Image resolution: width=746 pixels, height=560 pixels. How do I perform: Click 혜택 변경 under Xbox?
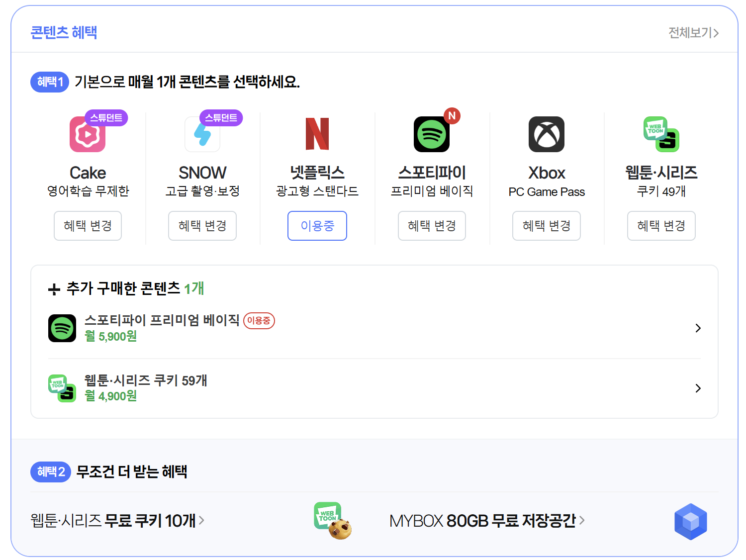pos(546,226)
